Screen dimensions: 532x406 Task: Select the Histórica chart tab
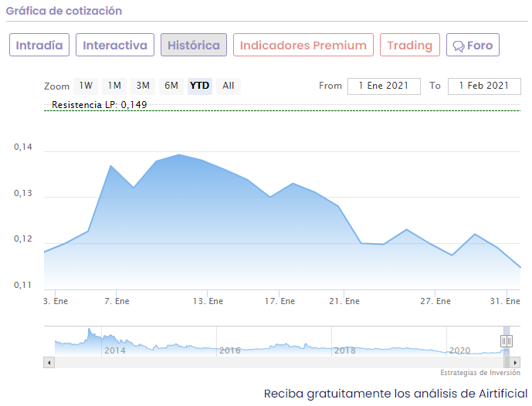coord(194,45)
